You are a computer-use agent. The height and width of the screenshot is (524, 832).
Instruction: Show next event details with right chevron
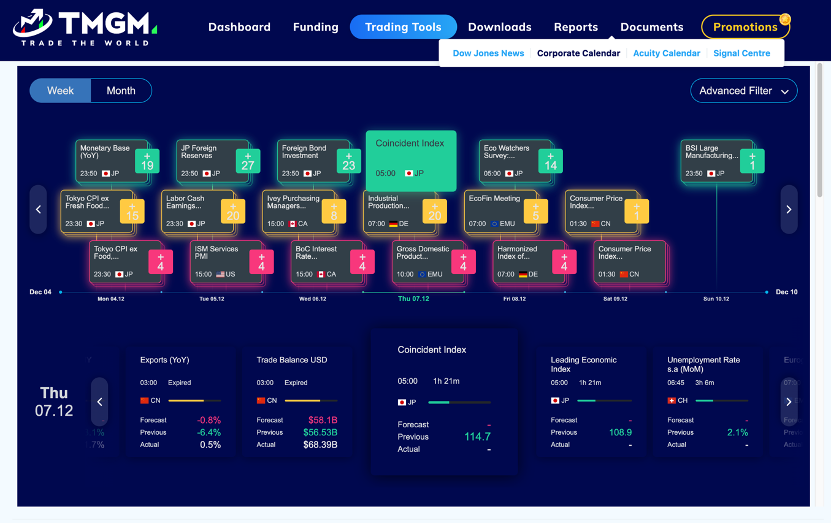(x=788, y=400)
